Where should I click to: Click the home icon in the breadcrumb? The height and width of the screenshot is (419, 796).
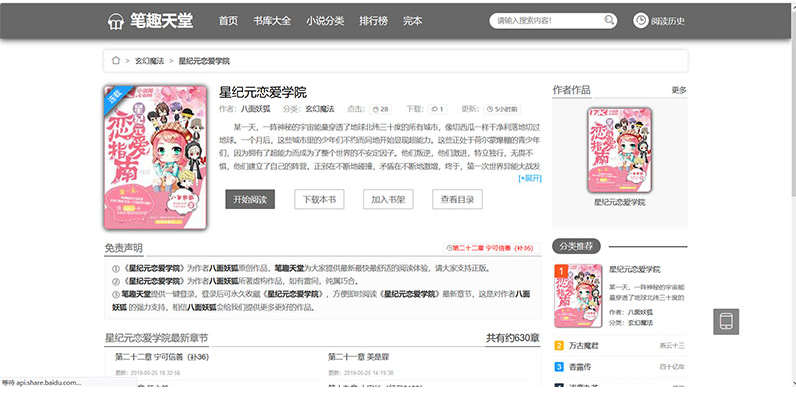pos(116,60)
